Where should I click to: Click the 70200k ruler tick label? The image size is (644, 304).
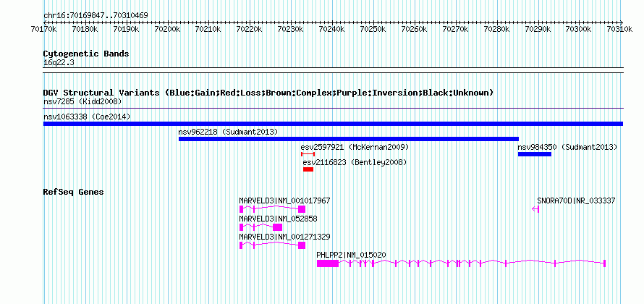coord(167,29)
